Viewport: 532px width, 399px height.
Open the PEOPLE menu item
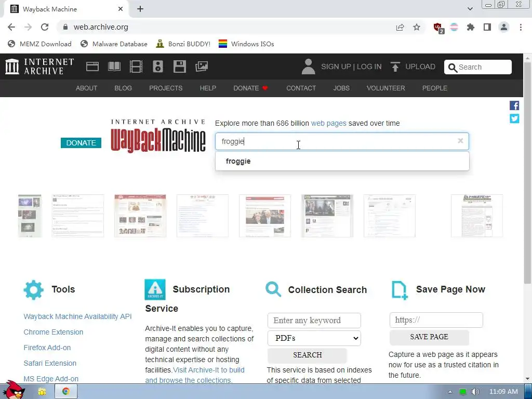coord(435,88)
